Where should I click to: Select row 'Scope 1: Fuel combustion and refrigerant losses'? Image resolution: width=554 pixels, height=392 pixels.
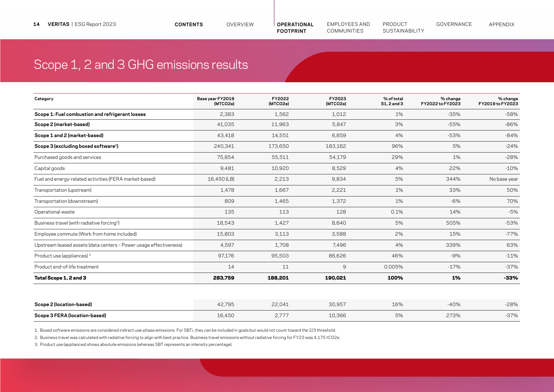click(276, 114)
